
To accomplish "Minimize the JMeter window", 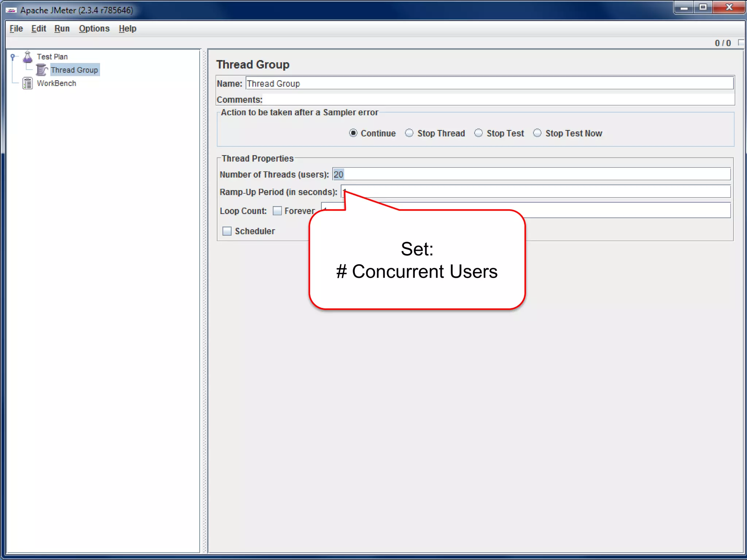I will click(684, 8).
